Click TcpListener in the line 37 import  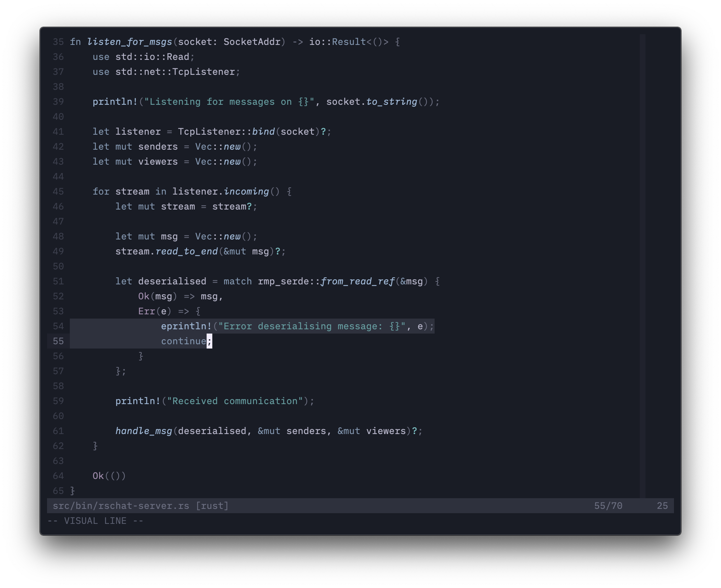pyautogui.click(x=203, y=72)
